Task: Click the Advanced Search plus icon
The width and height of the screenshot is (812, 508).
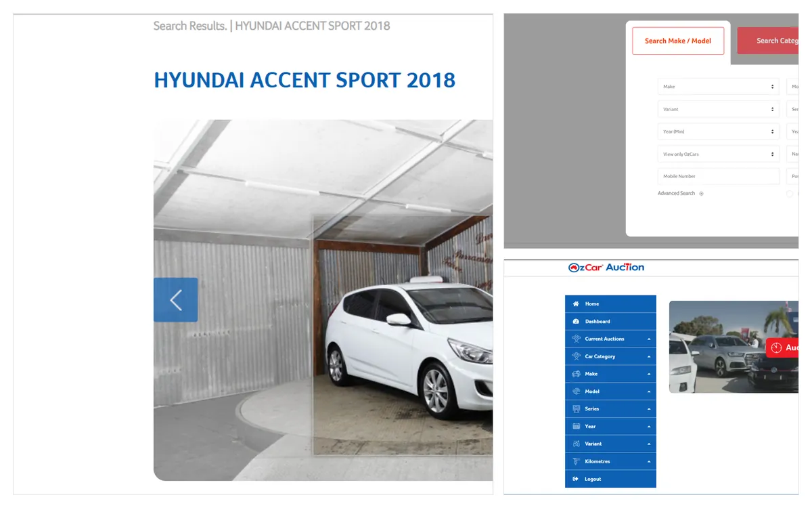Action: click(x=701, y=194)
